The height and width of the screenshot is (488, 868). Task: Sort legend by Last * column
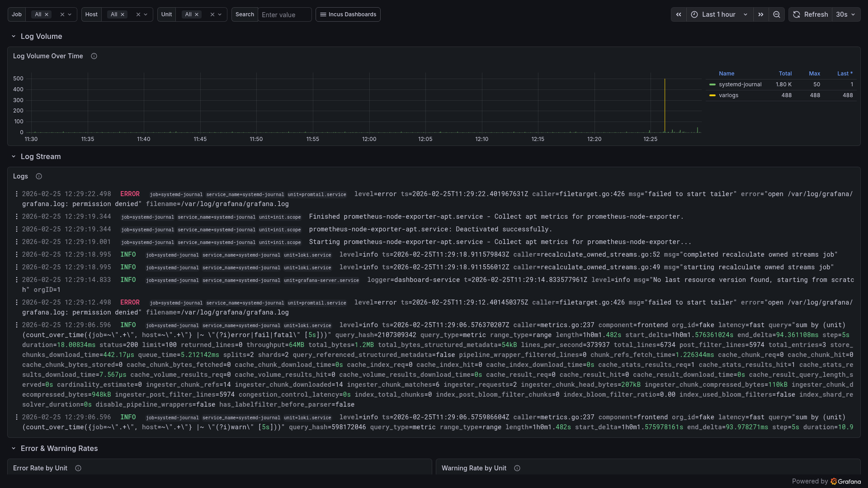(845, 74)
